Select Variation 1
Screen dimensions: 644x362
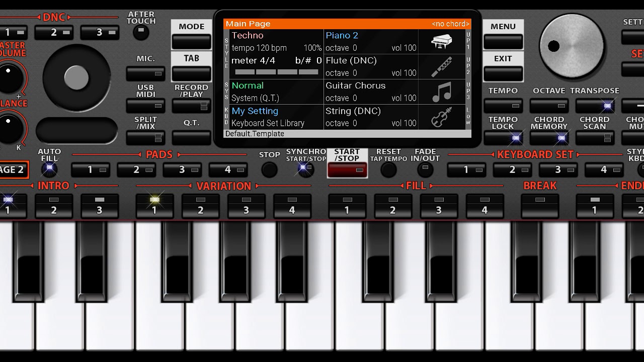154,206
